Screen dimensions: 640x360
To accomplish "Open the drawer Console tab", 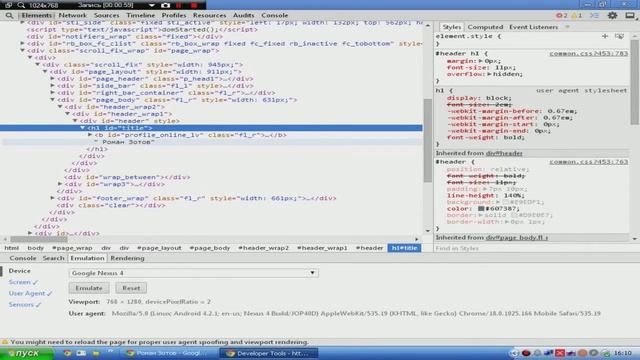I will tap(23, 258).
